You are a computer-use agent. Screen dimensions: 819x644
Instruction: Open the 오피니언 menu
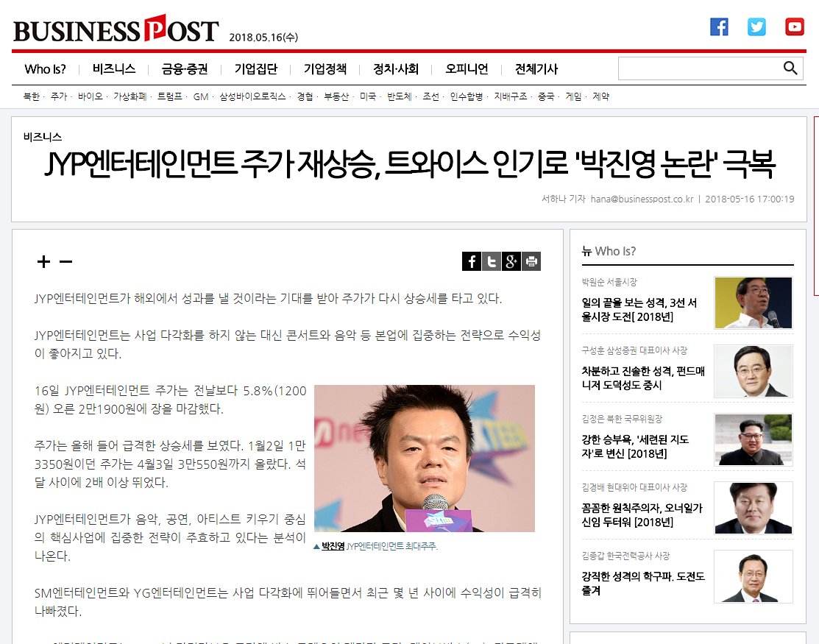tap(467, 69)
